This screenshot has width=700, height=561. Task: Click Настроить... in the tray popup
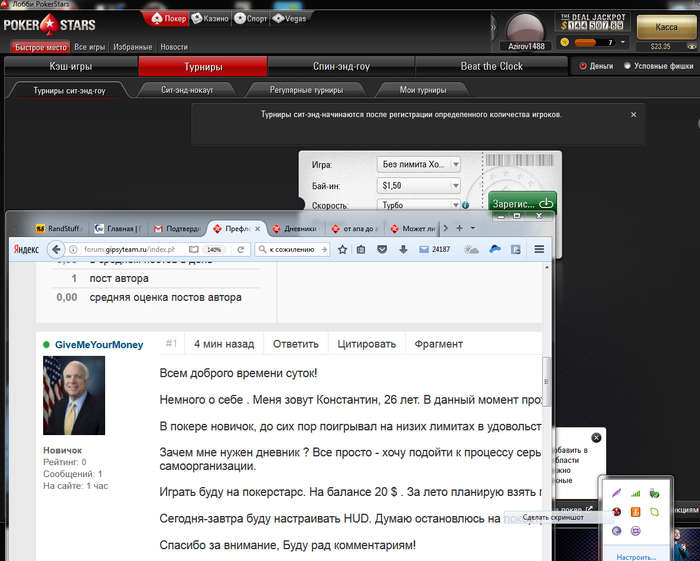pos(636,557)
